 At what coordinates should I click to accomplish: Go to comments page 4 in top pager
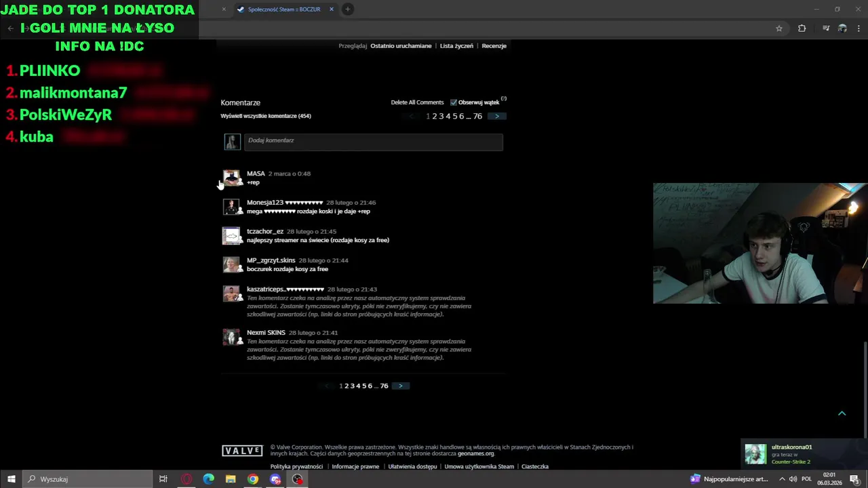point(448,117)
